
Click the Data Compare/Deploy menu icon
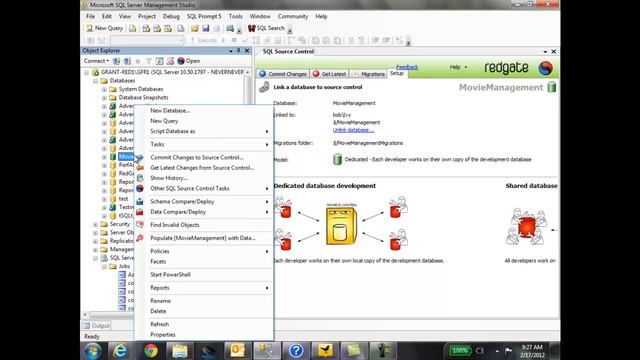click(x=140, y=212)
